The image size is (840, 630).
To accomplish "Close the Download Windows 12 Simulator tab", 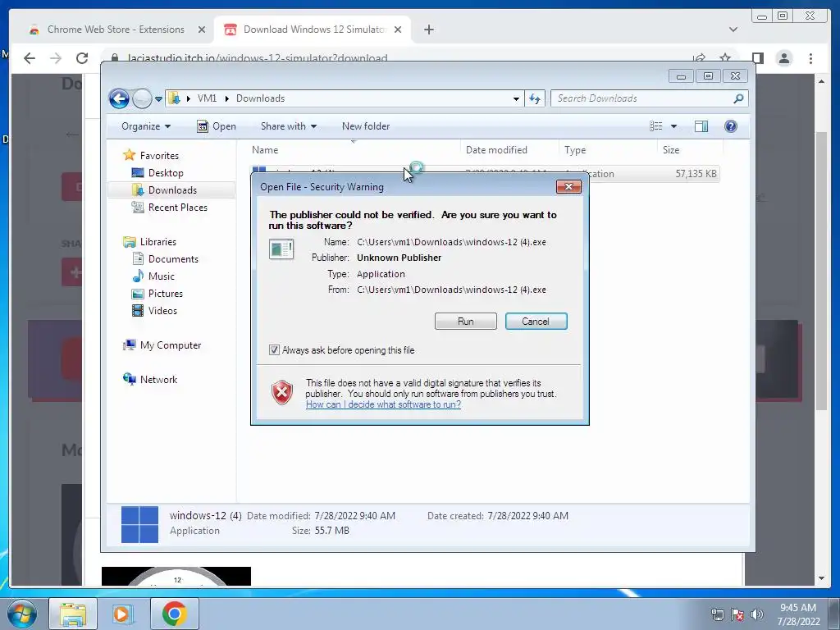I will pyautogui.click(x=398, y=30).
